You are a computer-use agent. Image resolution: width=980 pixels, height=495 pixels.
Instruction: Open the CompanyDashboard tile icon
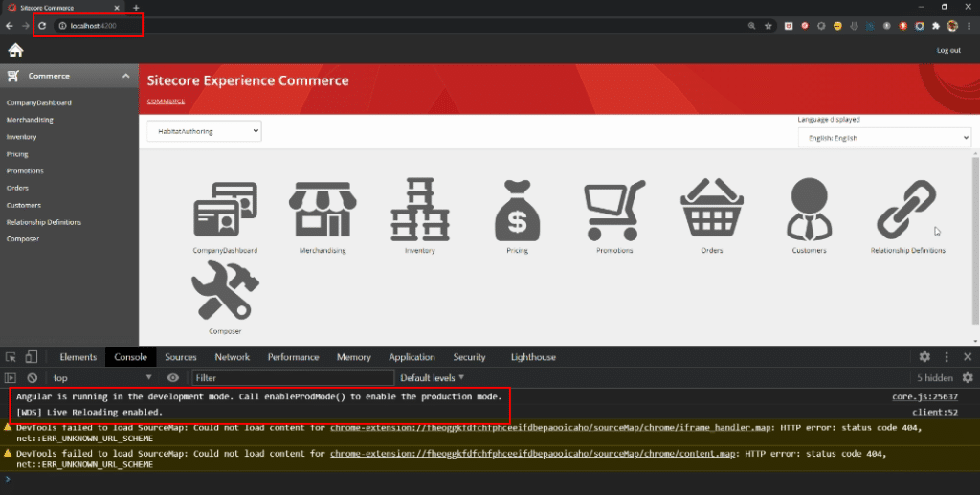click(225, 210)
